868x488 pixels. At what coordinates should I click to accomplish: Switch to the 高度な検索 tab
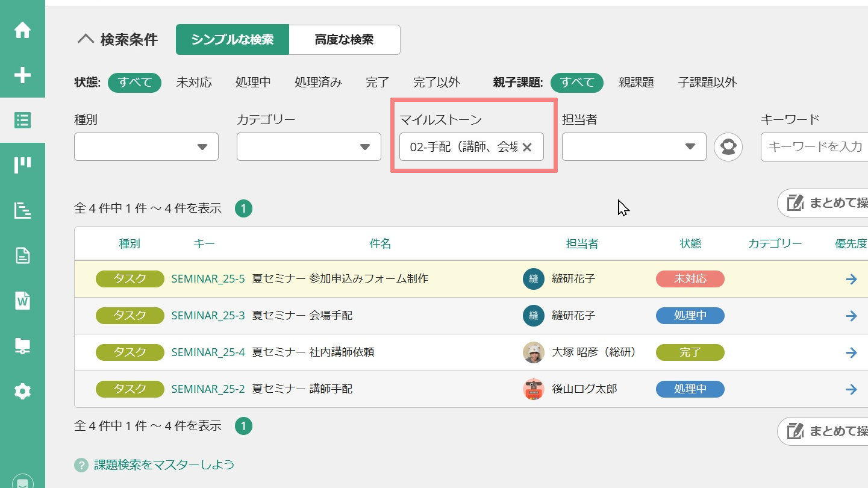click(344, 40)
